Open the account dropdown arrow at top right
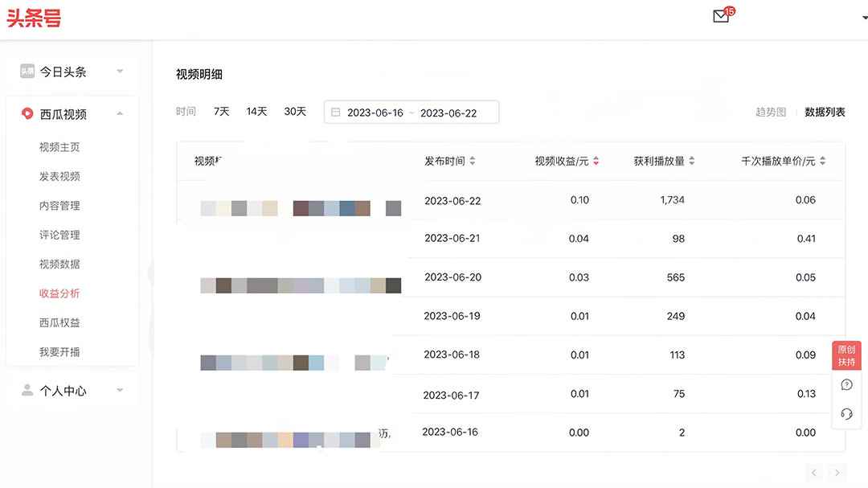The width and height of the screenshot is (868, 488). [x=865, y=18]
